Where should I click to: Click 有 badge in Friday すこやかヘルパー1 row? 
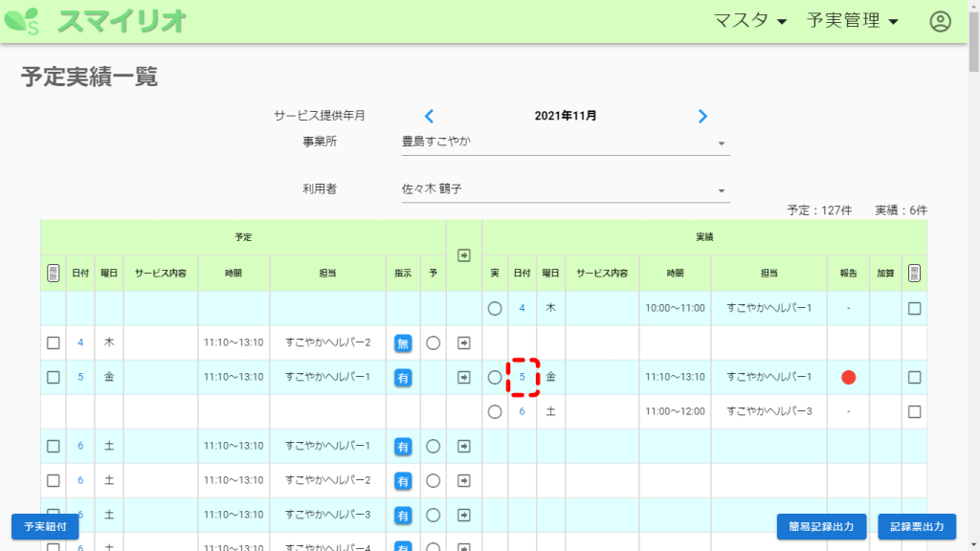click(403, 377)
